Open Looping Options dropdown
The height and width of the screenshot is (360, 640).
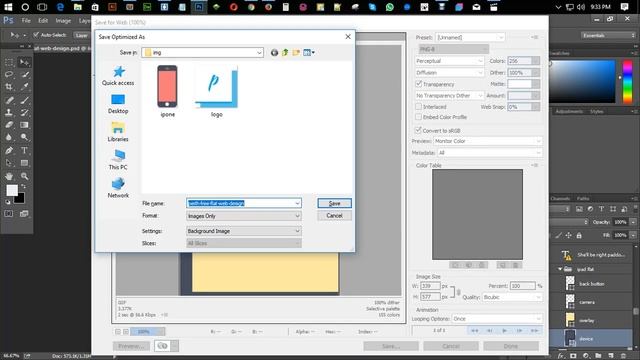pos(497,319)
